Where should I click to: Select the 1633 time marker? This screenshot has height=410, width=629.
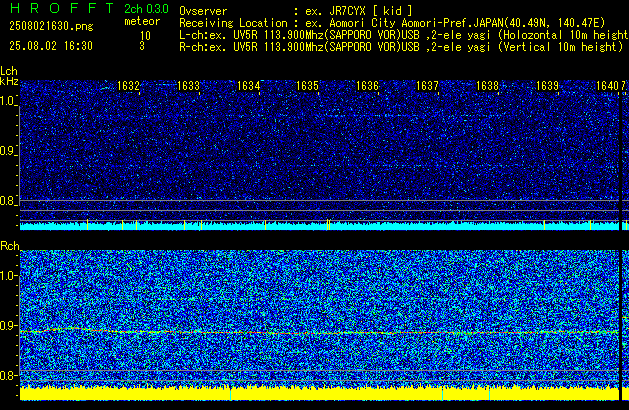tap(188, 86)
